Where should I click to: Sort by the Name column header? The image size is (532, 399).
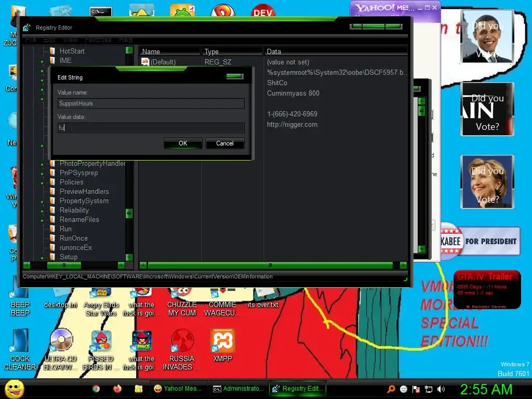170,51
